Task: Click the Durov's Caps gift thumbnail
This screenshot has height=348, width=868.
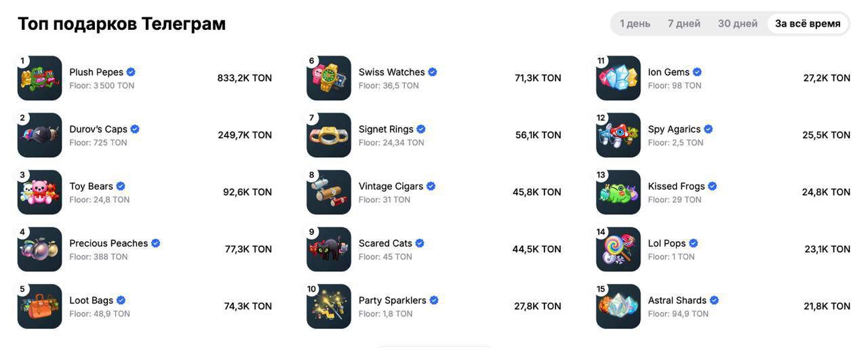Action: click(39, 135)
